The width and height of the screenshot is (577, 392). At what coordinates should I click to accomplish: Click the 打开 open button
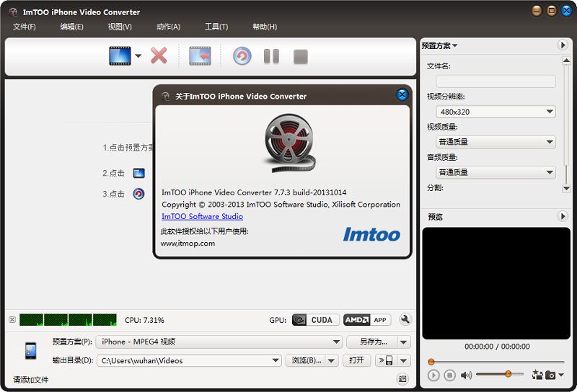(356, 360)
